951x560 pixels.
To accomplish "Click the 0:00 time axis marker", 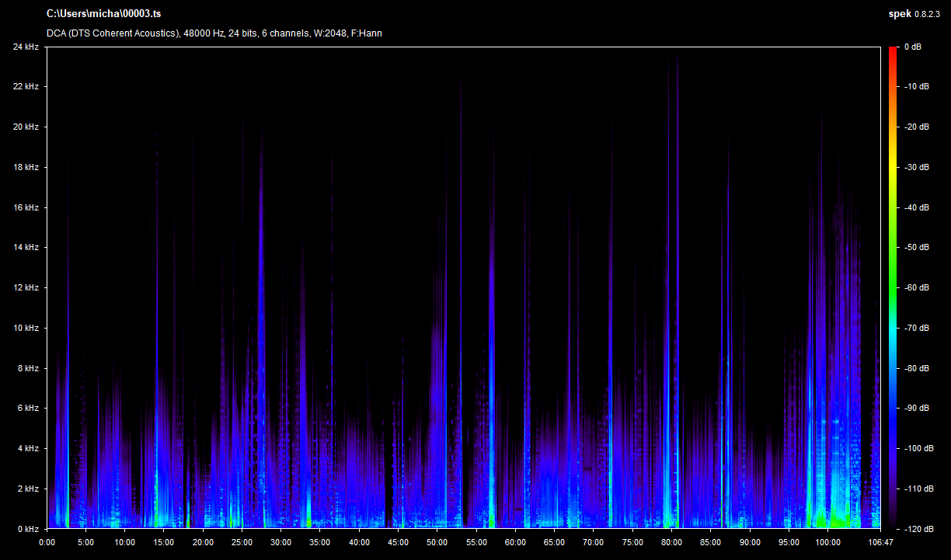I will click(x=47, y=542).
